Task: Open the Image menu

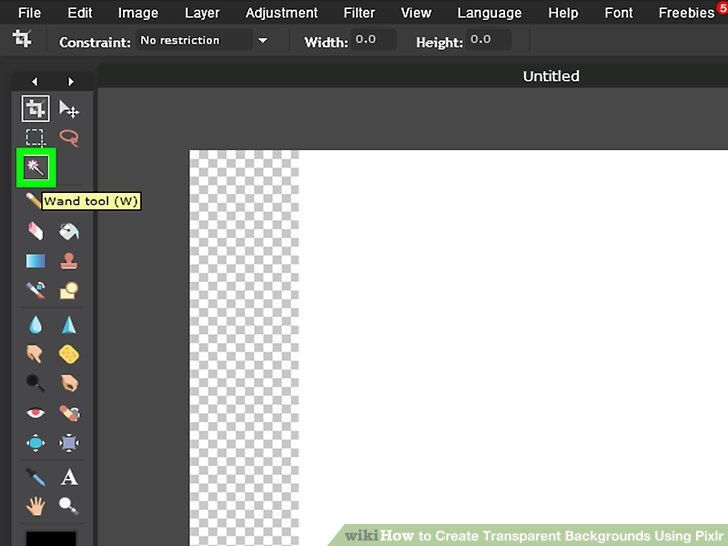Action: [138, 13]
